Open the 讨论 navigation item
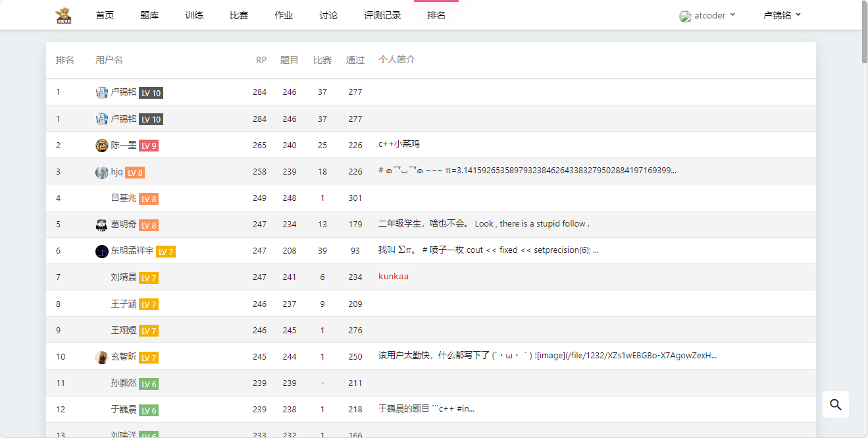This screenshot has width=868, height=438. (328, 15)
